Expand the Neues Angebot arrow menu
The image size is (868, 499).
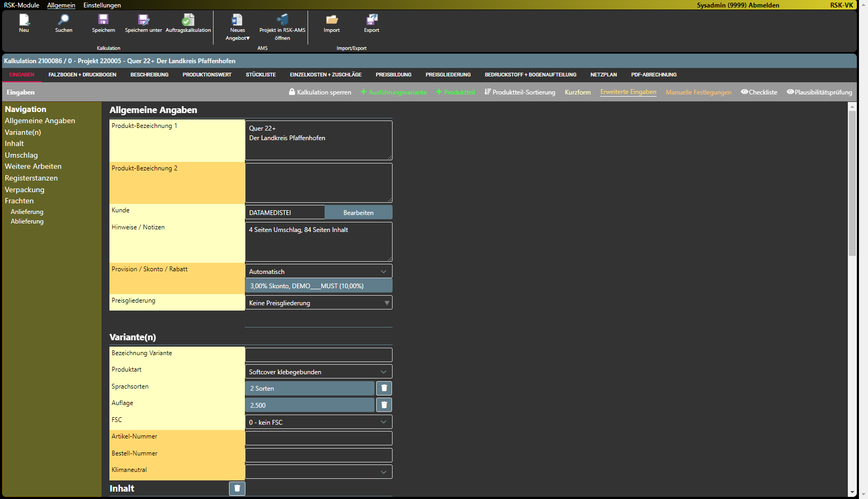click(x=248, y=38)
